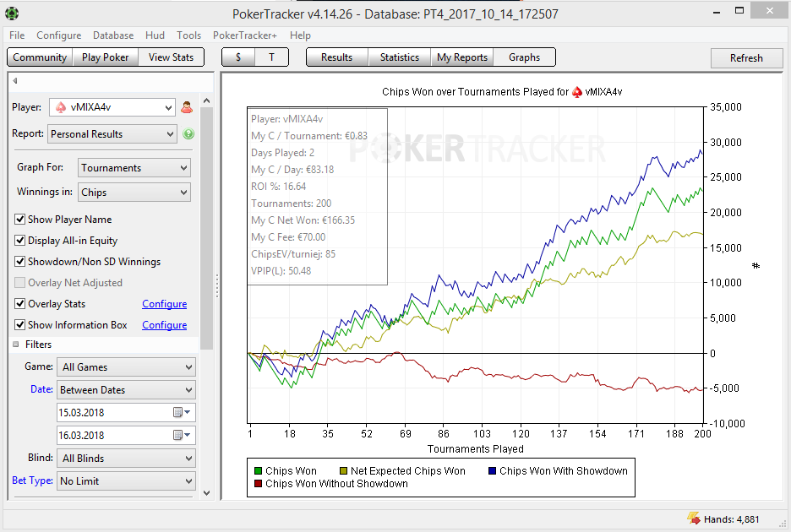Uncheck Show Information Box

19,325
